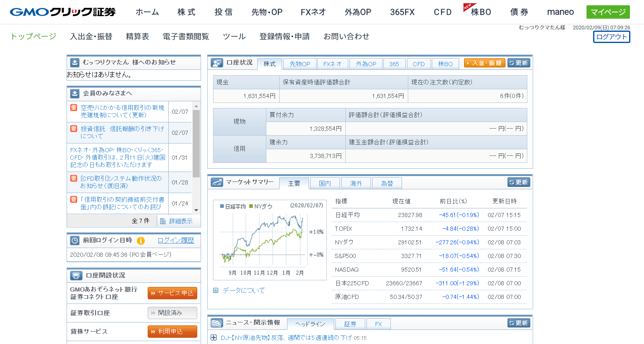Screen dimensions: 644x344
Task: Select the 主要 market summary tab
Action: click(294, 183)
